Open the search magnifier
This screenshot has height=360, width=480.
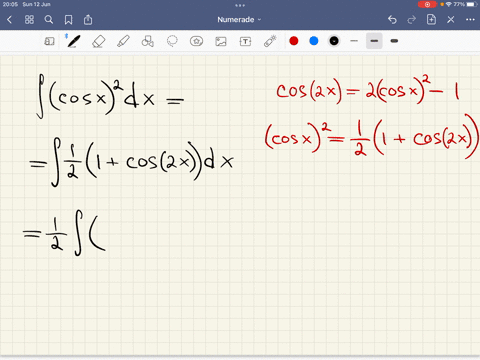pos(49,20)
